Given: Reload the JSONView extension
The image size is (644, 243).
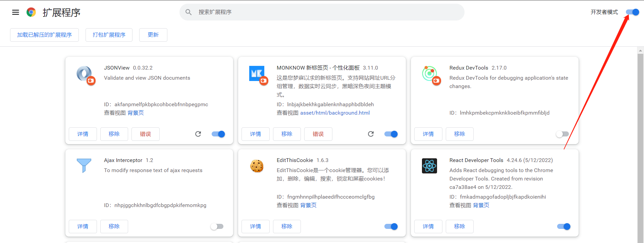Looking at the screenshot, I should coord(198,134).
